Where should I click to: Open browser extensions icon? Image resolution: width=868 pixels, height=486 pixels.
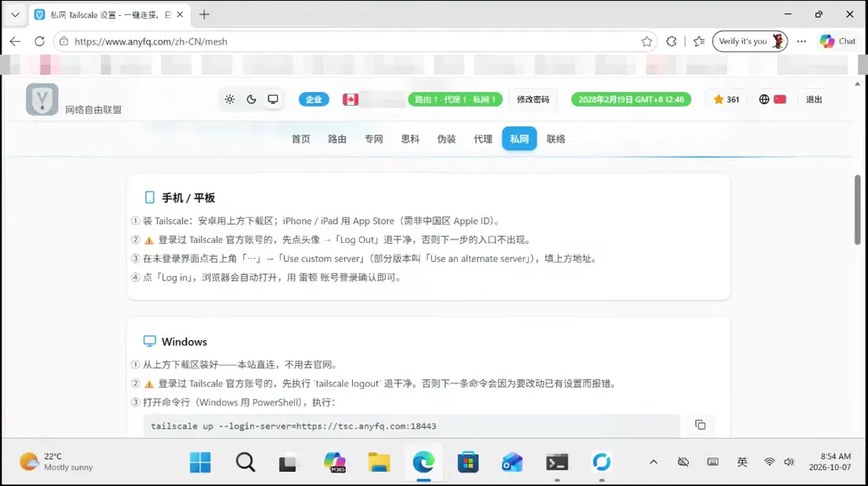pyautogui.click(x=672, y=42)
